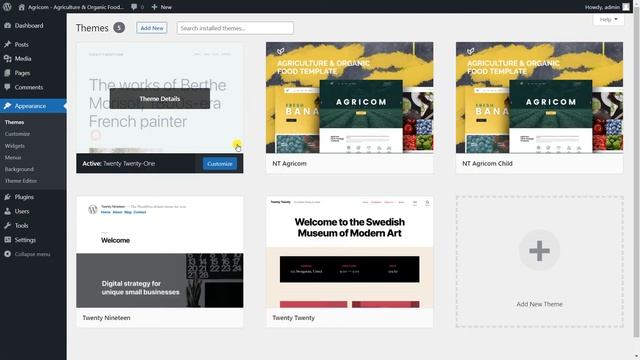Click the Active: Twenty Twenty-One label
Screen dimensions: 640x360
click(119, 163)
